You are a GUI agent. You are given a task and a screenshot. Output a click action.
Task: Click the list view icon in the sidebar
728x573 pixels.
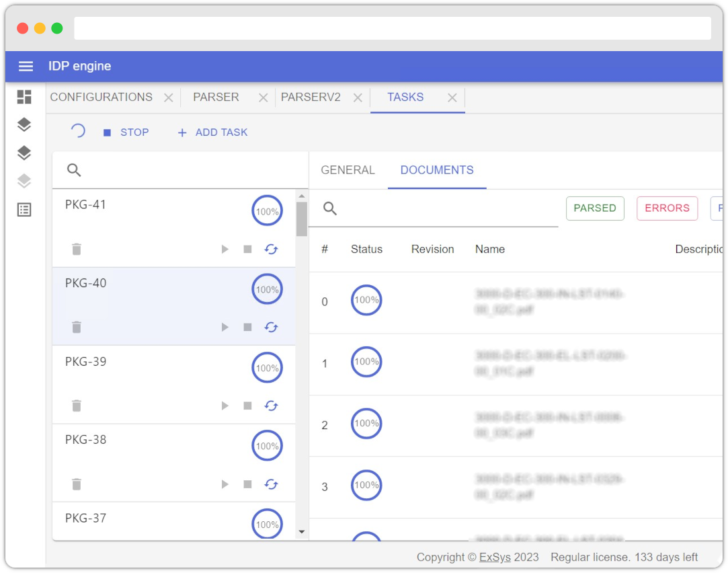24,210
